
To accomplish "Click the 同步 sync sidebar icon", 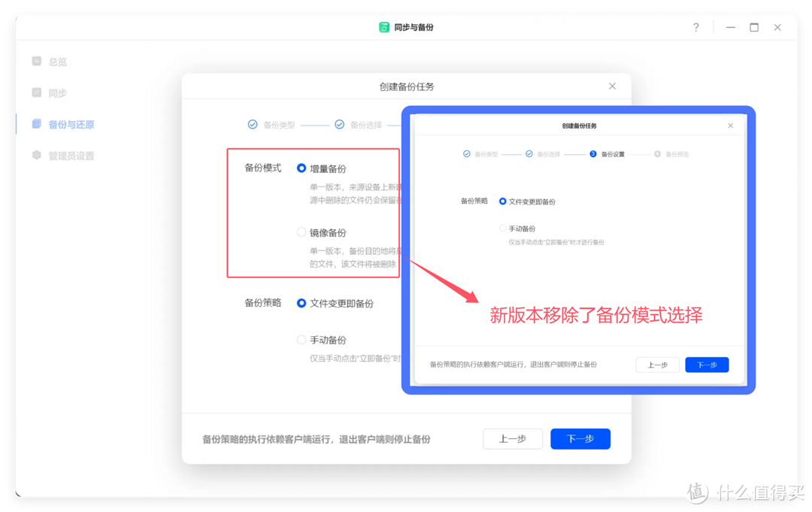I will point(37,92).
